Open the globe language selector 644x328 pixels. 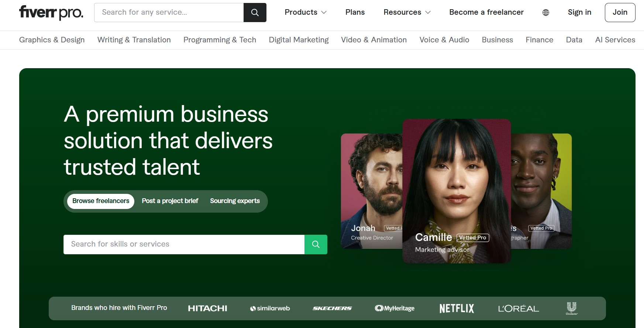pos(545,13)
